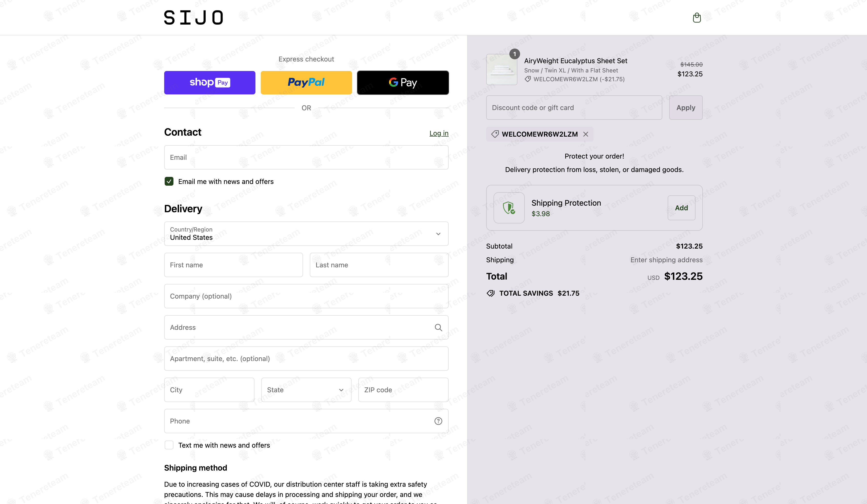The width and height of the screenshot is (867, 504).
Task: Click the crossed-out $145.00 price
Action: (691, 65)
